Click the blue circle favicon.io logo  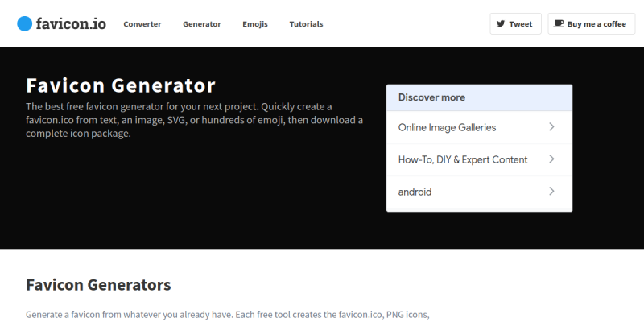click(24, 24)
